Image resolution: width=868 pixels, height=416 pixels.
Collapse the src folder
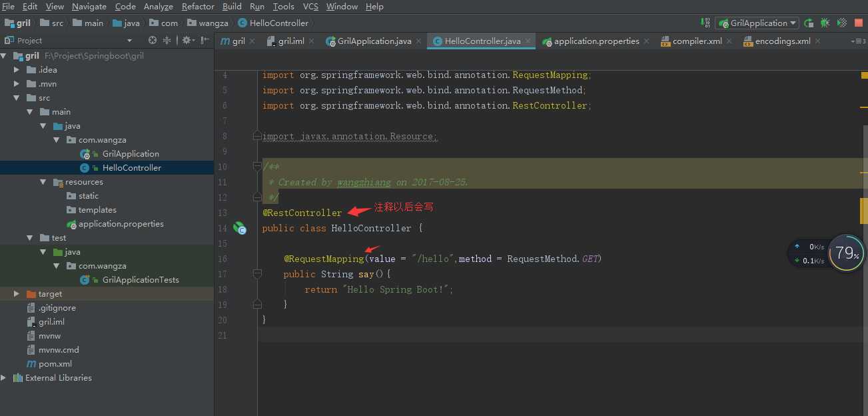[17, 98]
